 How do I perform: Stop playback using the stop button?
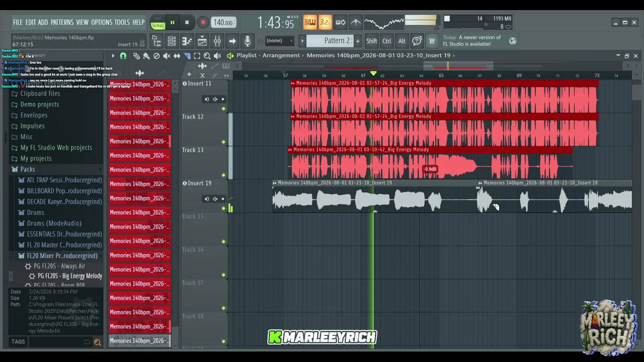pos(187,22)
